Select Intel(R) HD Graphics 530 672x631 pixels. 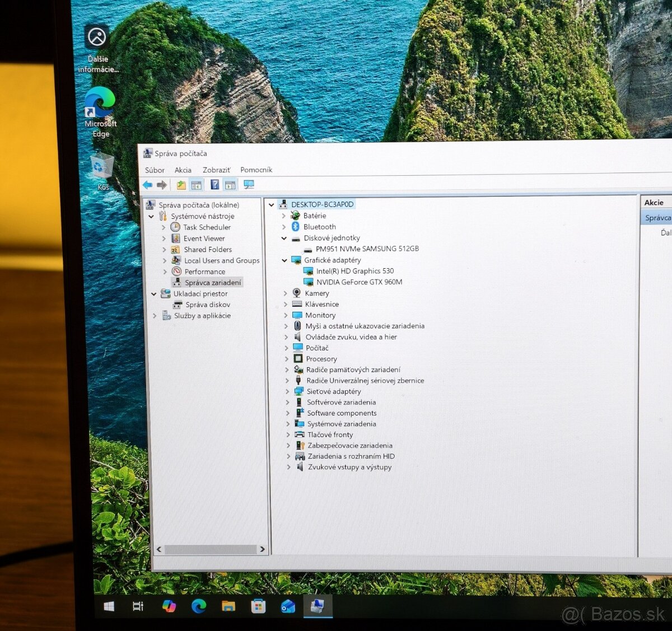(x=356, y=271)
